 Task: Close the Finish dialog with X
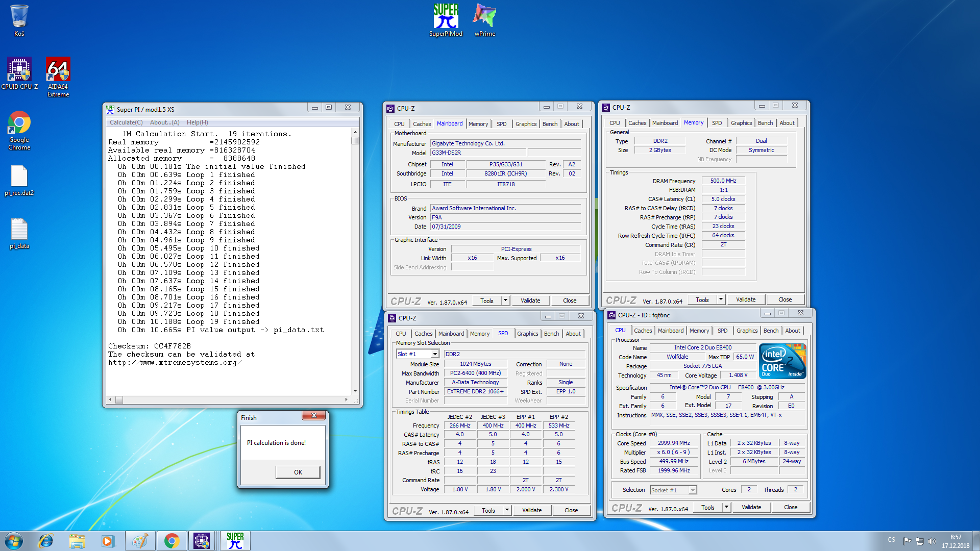(314, 416)
